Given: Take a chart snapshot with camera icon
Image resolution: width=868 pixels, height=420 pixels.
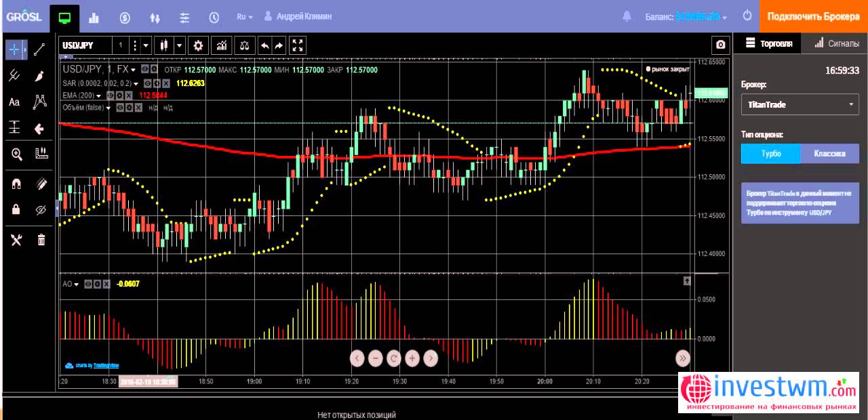Looking at the screenshot, I should tap(721, 45).
